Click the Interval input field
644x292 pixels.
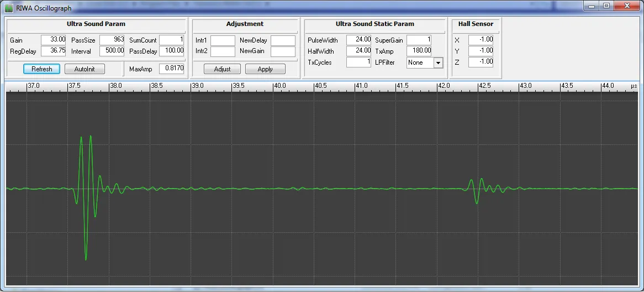pos(112,51)
